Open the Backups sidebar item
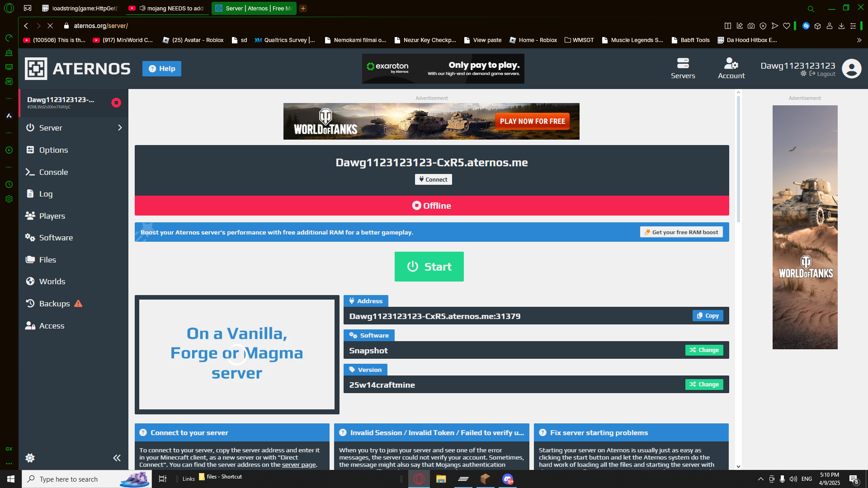Screen dimensions: 868x488 click(74, 304)
